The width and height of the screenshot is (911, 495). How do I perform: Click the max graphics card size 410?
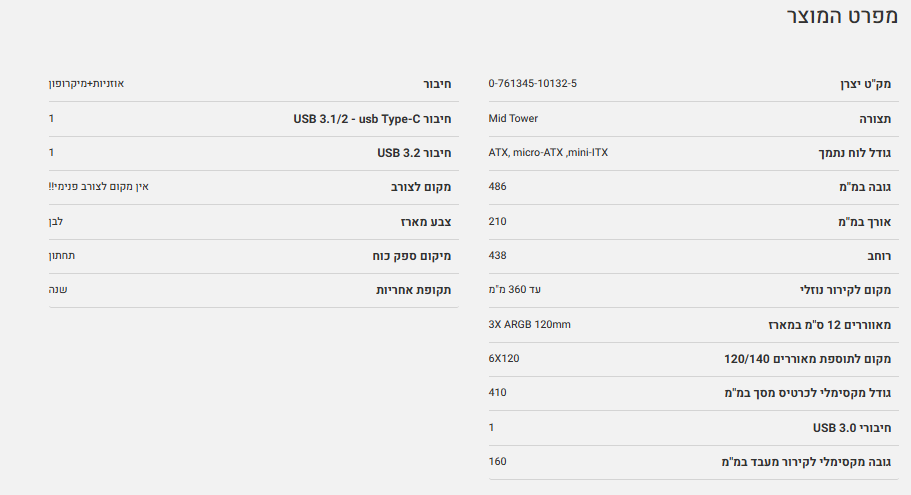497,393
